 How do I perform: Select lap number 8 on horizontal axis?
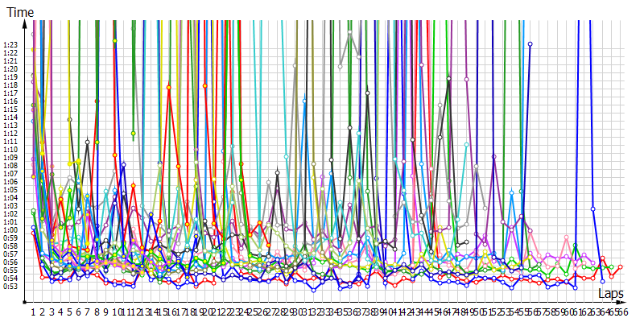click(x=97, y=311)
